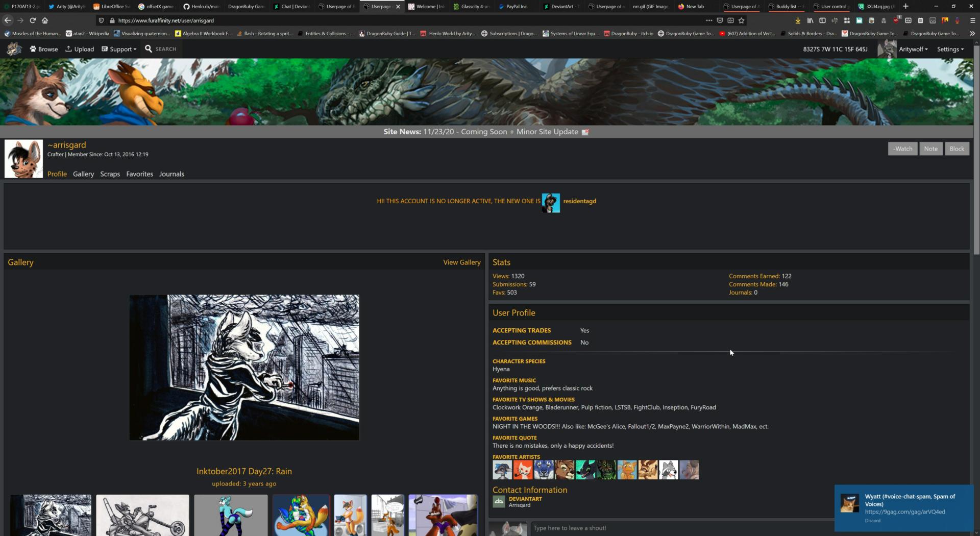
Task: Switch to the Gallery tab
Action: (83, 174)
